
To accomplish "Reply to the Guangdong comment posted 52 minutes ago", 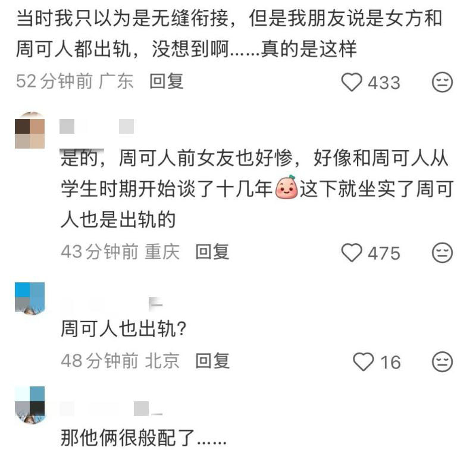I will [x=167, y=81].
